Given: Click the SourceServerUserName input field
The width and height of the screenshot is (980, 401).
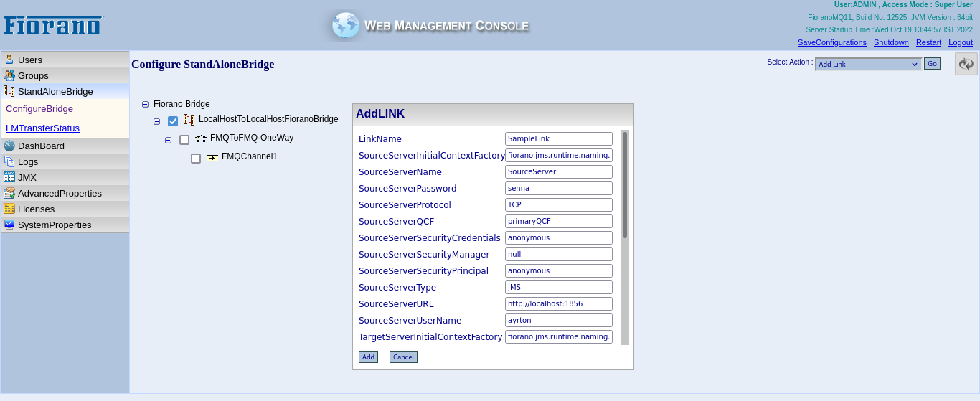Looking at the screenshot, I should tap(559, 320).
